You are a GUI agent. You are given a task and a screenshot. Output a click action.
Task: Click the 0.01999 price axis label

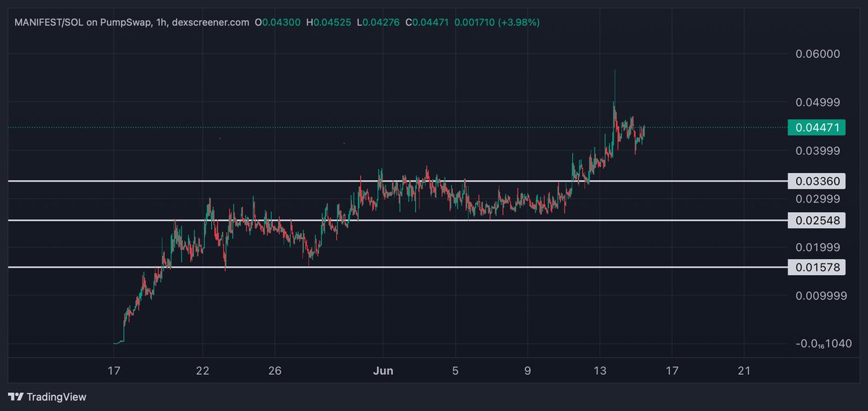point(817,247)
